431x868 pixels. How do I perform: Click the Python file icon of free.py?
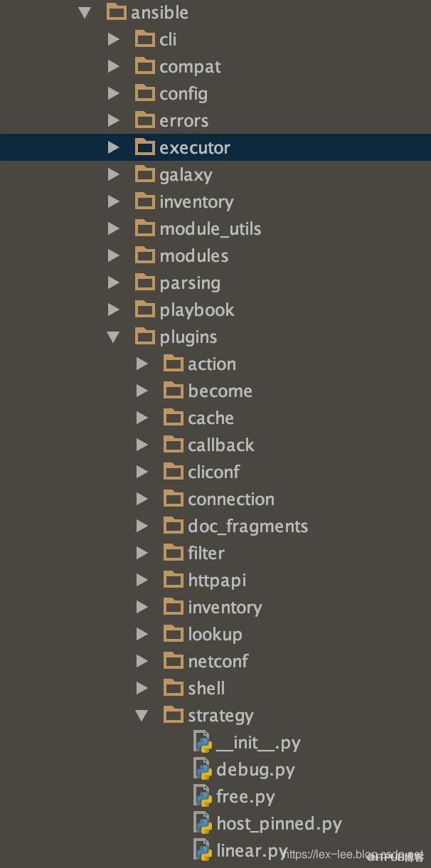[203, 796]
